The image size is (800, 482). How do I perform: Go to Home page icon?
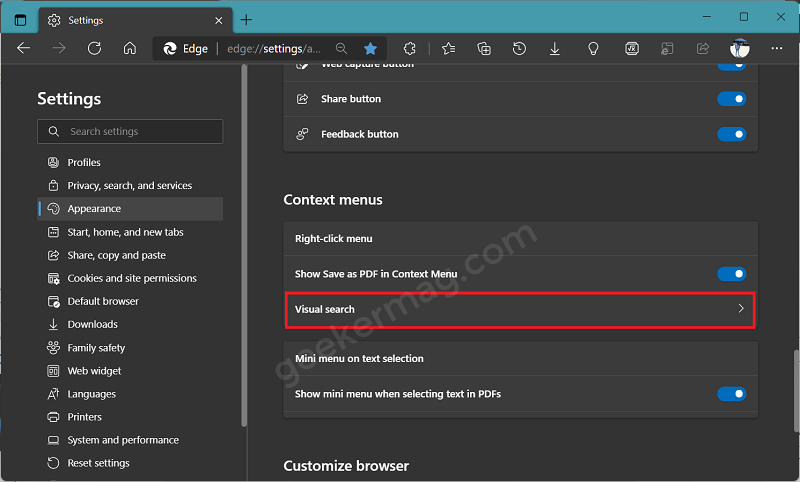point(130,48)
